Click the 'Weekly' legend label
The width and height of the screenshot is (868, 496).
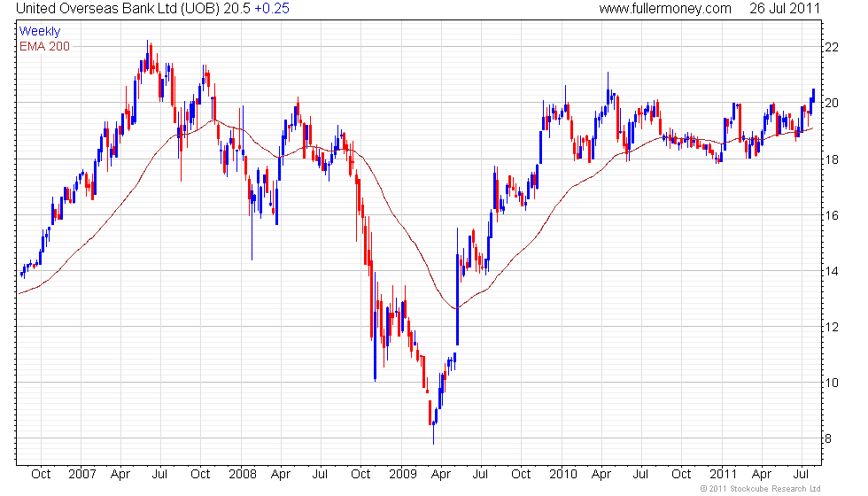pos(39,32)
